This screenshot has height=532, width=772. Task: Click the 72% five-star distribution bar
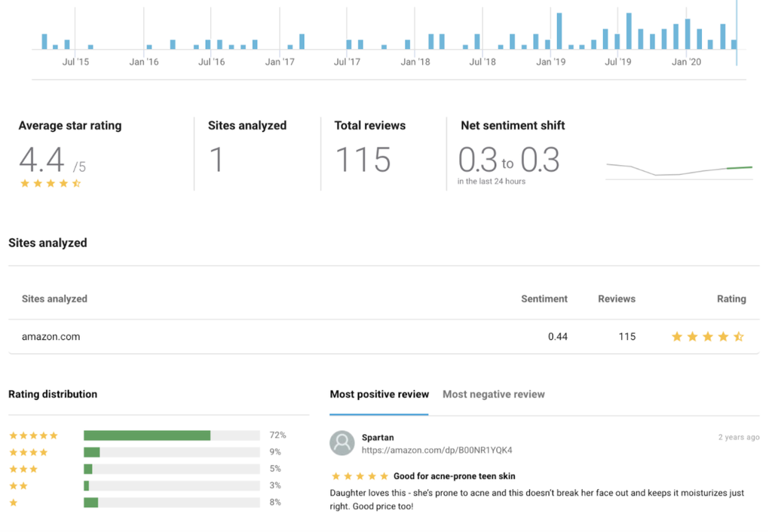coord(147,436)
